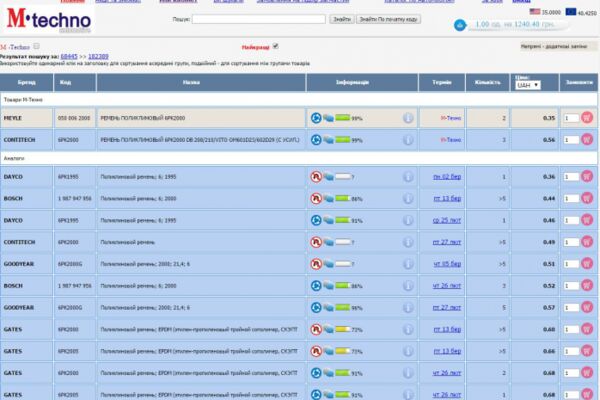Screen dimensions: 600x400
Task: Open info icon for BOSCH 0.44 row
Action: [x=408, y=198]
